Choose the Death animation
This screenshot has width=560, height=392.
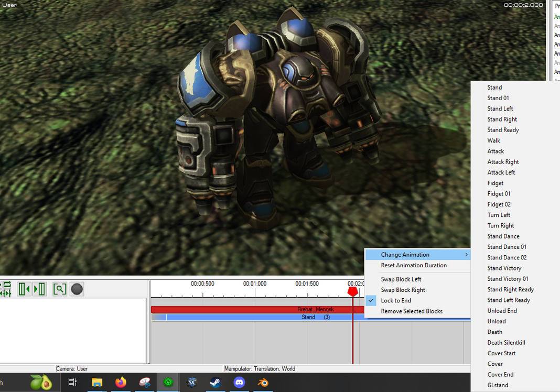point(494,332)
